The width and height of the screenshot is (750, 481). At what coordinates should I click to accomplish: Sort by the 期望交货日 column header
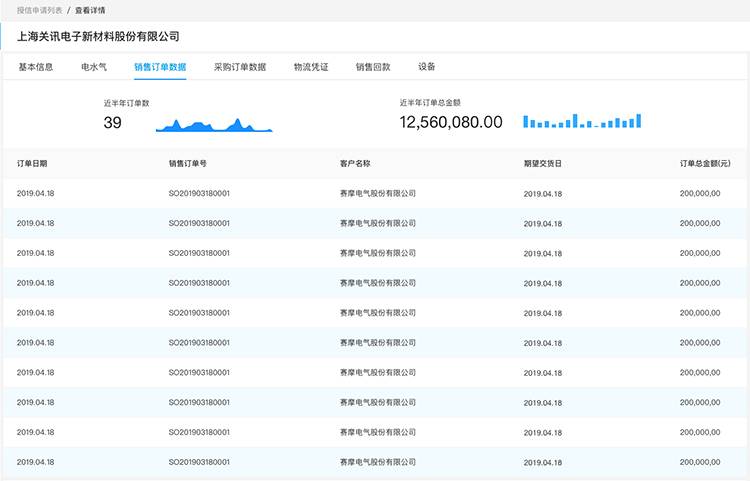point(543,163)
